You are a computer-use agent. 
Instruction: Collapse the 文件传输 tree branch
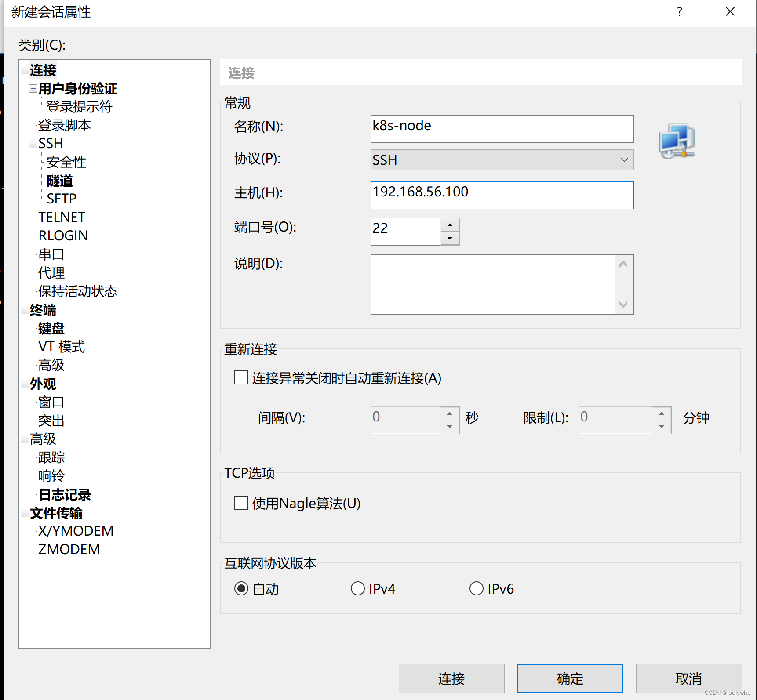tap(25, 513)
